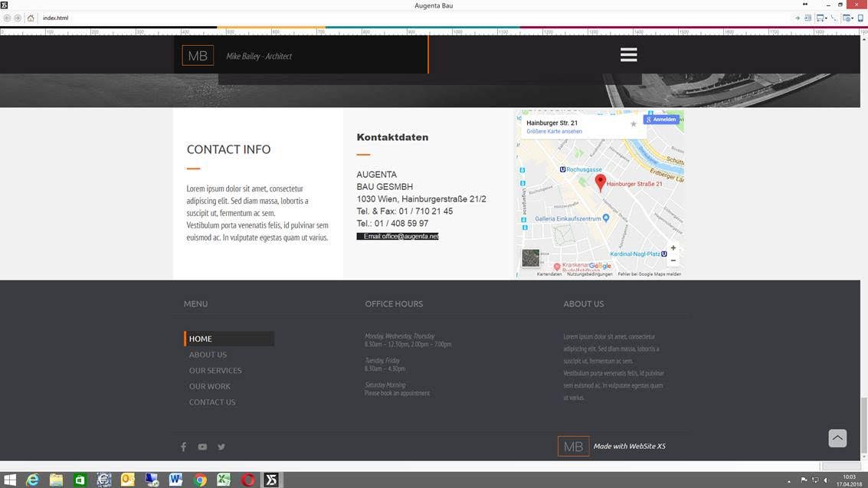The width and height of the screenshot is (868, 488).
Task: Click the Anmelden button on the map
Action: (661, 120)
